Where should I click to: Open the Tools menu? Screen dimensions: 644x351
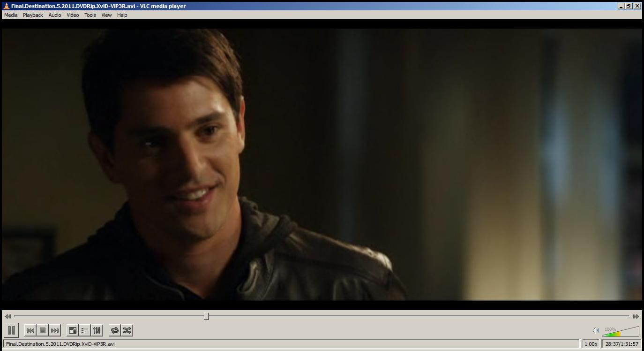[90, 15]
